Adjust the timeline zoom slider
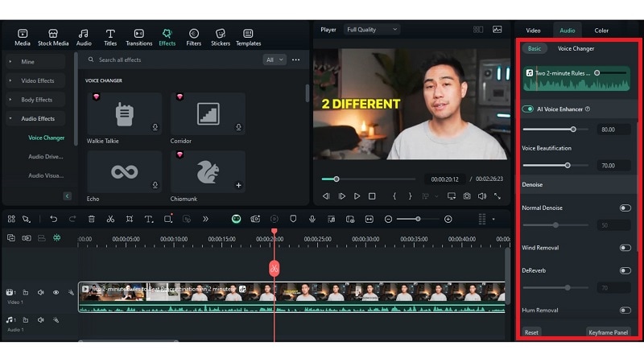This screenshot has width=644, height=362. point(418,219)
